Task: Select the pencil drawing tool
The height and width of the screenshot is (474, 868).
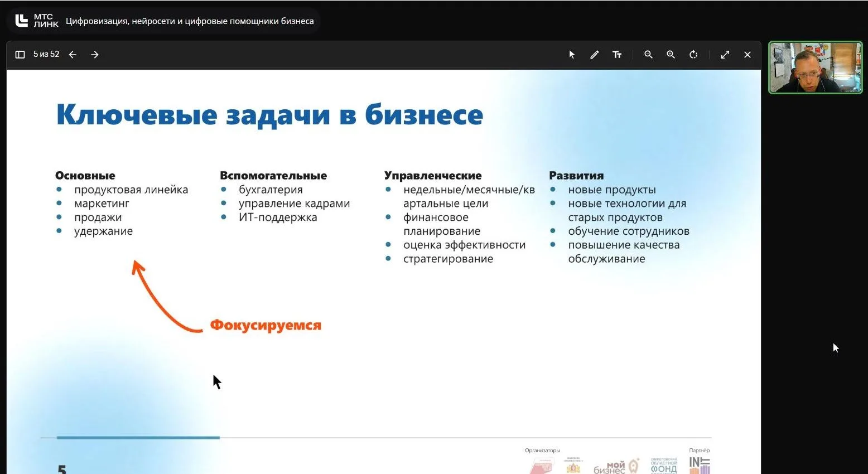Action: pyautogui.click(x=595, y=55)
